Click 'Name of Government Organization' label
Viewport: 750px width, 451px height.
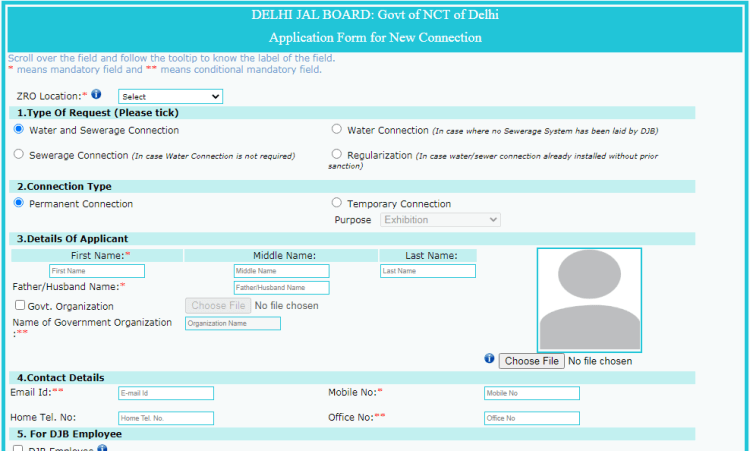pos(92,323)
